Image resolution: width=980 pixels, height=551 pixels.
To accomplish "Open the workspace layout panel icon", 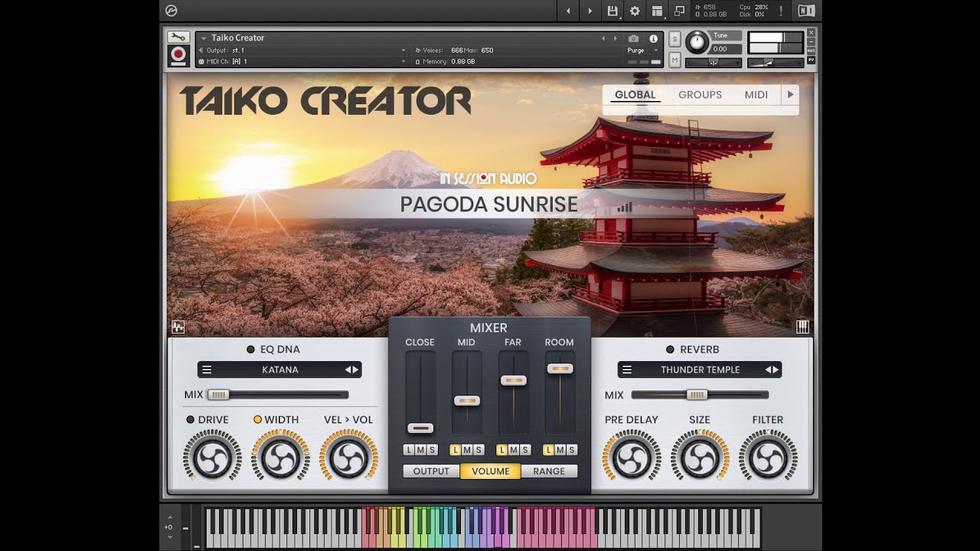I will [x=657, y=11].
